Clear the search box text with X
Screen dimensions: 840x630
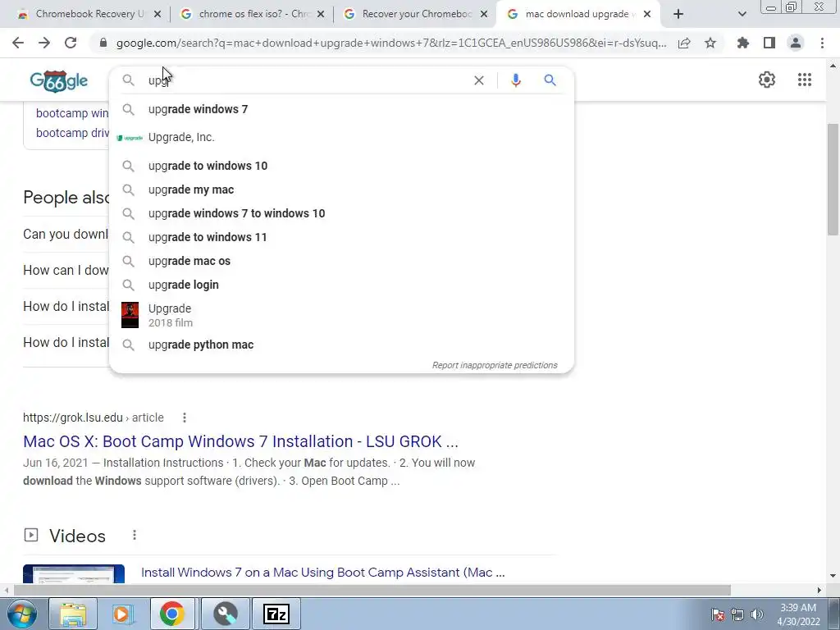tap(479, 80)
